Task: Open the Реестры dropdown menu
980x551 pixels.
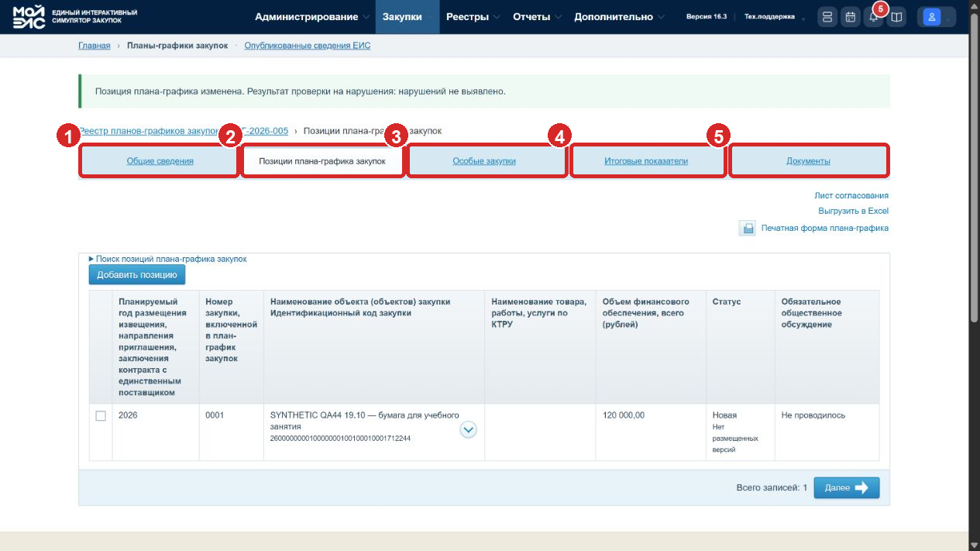Action: [x=473, y=17]
